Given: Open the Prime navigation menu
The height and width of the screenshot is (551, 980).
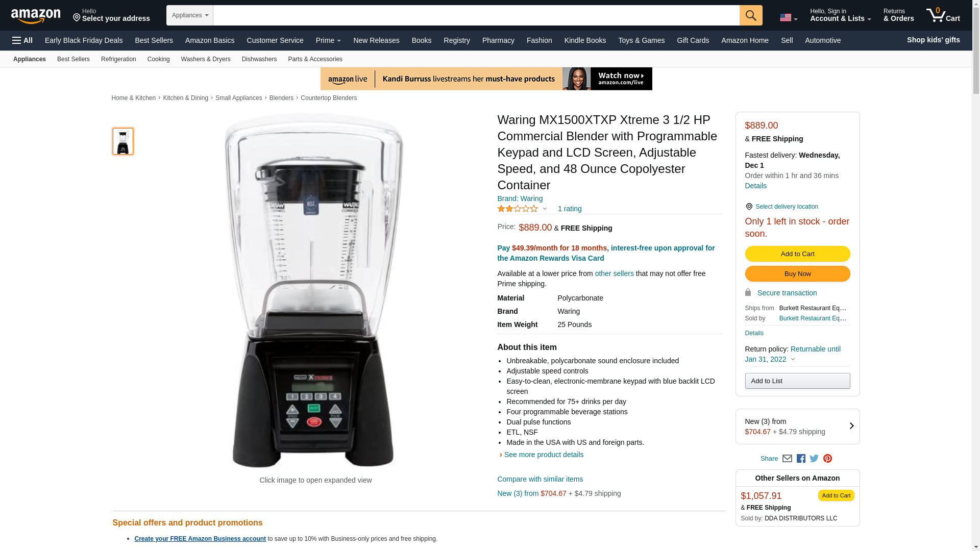Looking at the screenshot, I should click(x=328, y=40).
